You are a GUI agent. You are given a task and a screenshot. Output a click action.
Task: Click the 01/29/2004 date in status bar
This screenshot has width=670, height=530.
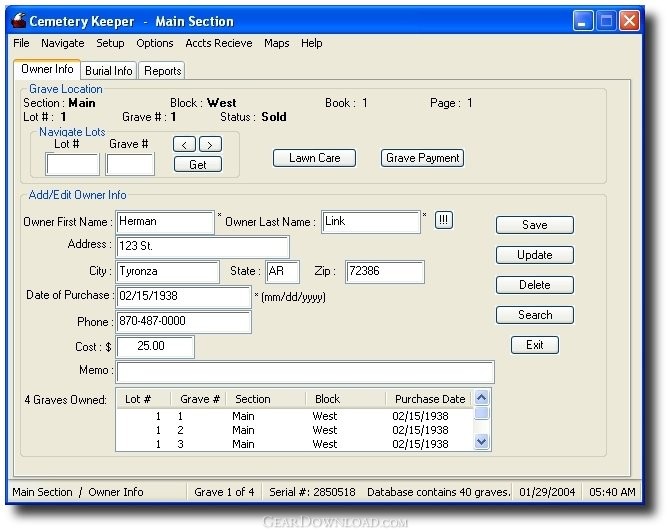point(547,492)
